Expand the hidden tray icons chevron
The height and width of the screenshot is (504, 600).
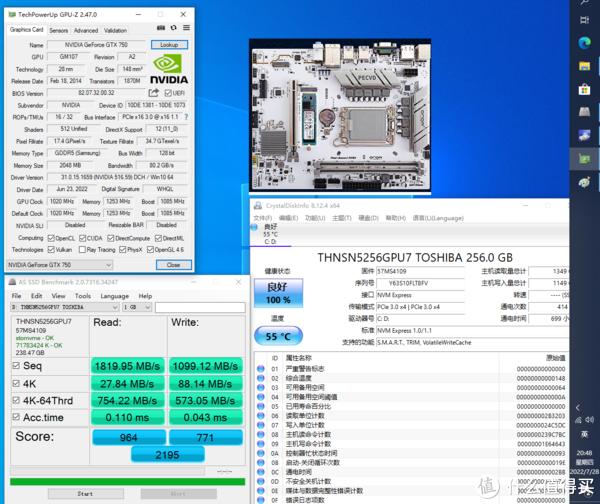578,408
